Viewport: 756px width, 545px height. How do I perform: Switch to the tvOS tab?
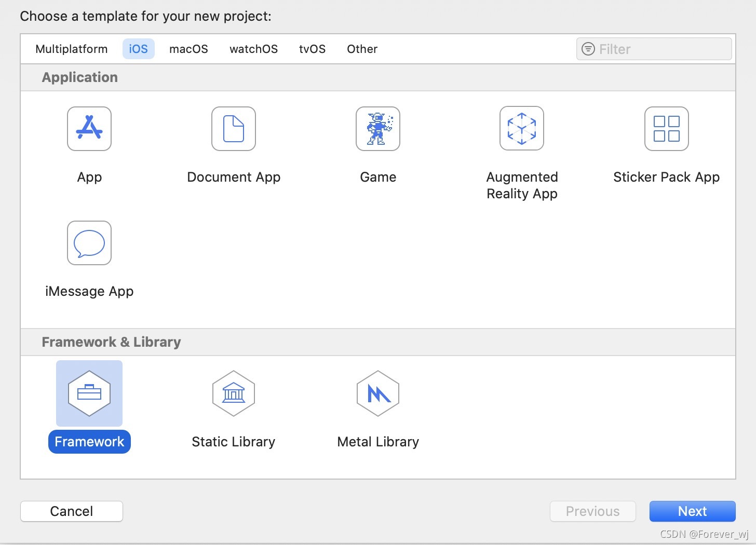tap(312, 49)
